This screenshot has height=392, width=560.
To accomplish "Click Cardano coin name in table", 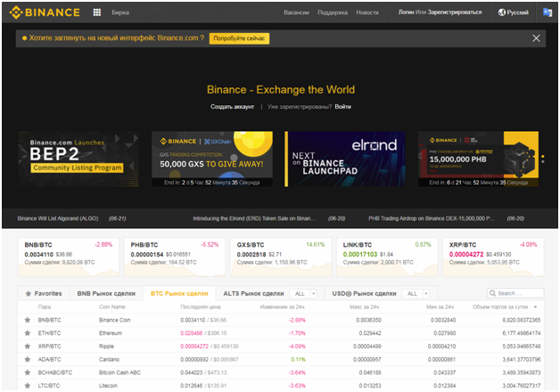I will pos(110,360).
